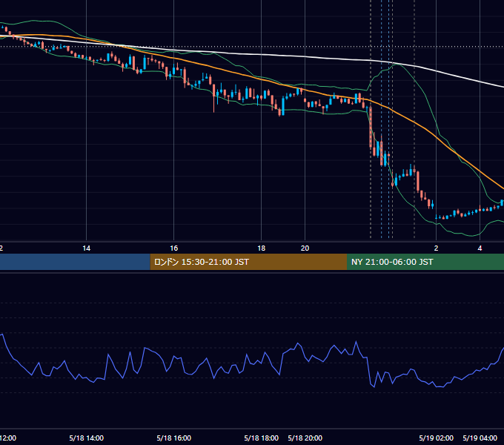
Task: Click hour label 4 under the price chart
Action: [480, 248]
